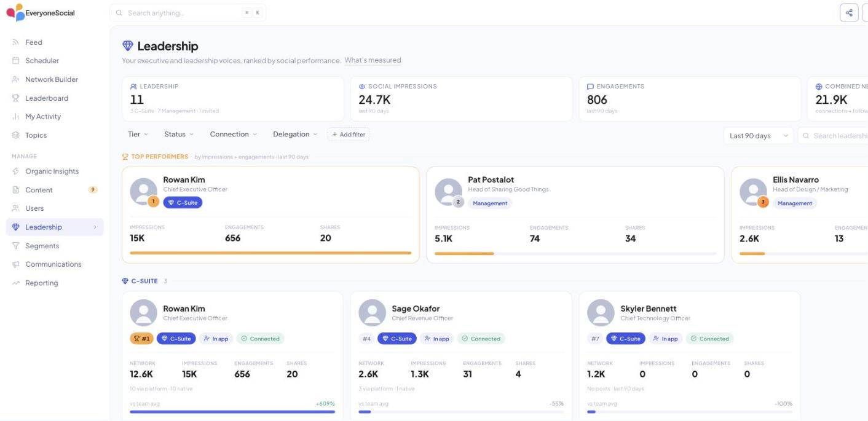Click the Scheduler calendar icon
This screenshot has height=421, width=868.
[x=16, y=61]
